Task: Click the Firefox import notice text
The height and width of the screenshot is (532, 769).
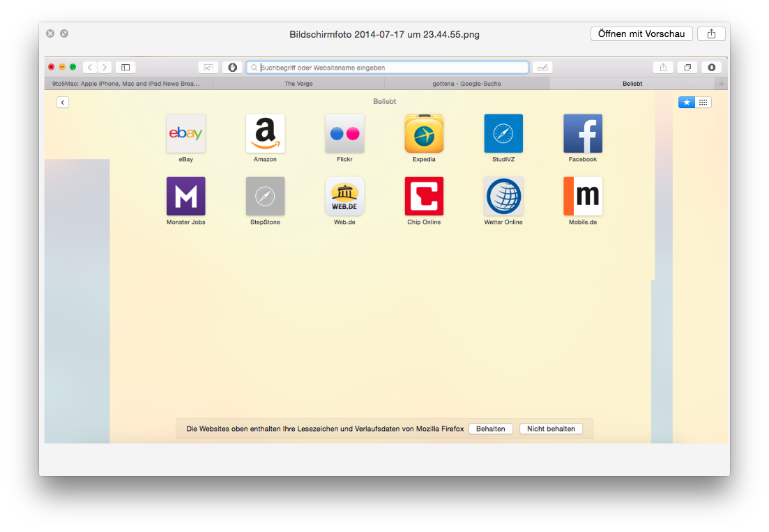Action: click(325, 429)
